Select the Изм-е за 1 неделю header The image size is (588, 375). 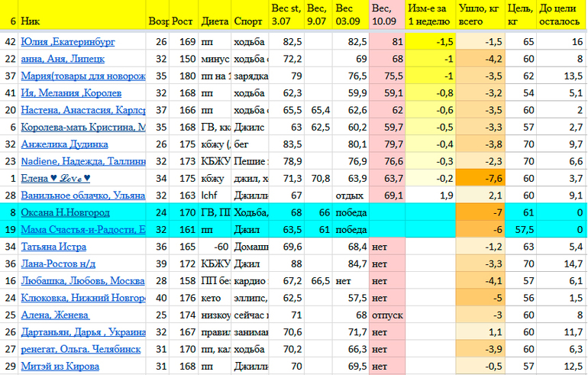[x=431, y=15]
